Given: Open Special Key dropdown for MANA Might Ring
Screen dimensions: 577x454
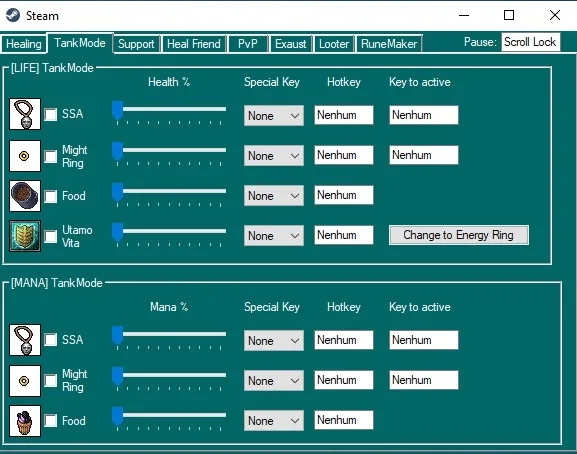Looking at the screenshot, I should point(274,380).
